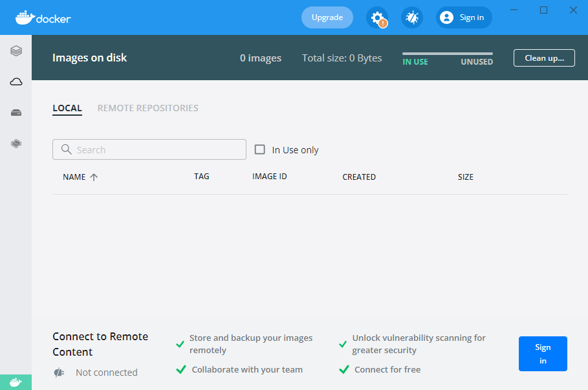Open Volumes icon in sidebar
This screenshot has width=588, height=390.
click(16, 113)
